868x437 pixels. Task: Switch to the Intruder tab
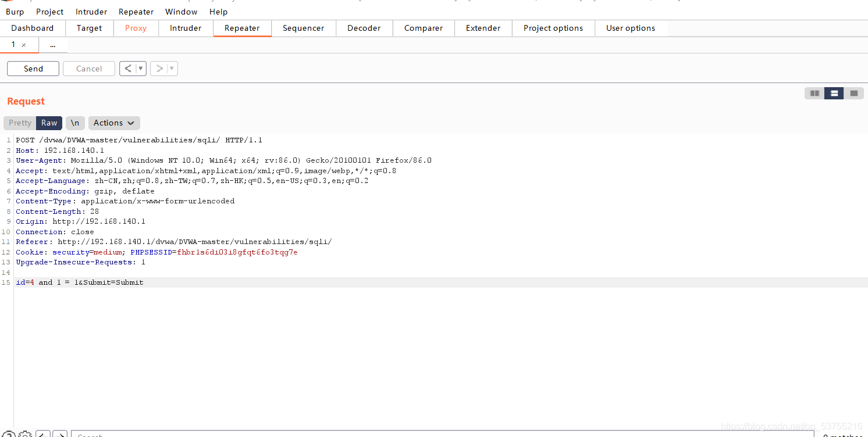click(x=186, y=28)
